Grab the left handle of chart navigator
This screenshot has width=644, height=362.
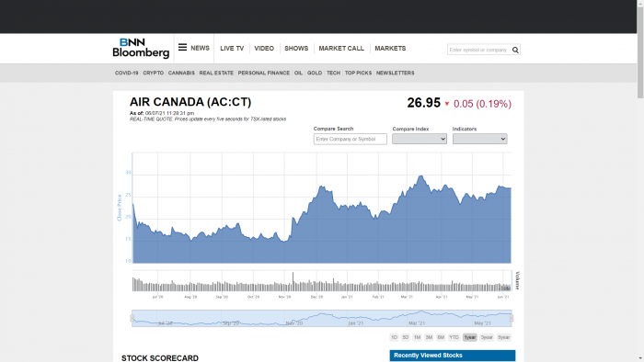point(132,318)
